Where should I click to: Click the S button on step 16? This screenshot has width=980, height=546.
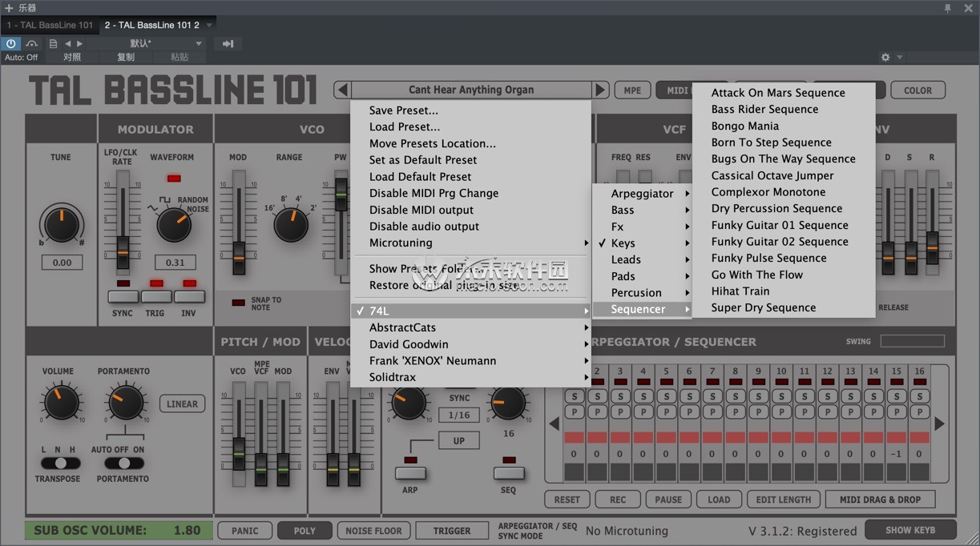pos(920,396)
